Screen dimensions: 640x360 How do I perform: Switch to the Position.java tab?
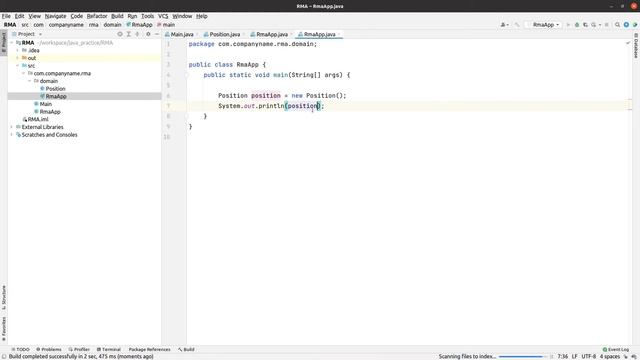pyautogui.click(x=224, y=34)
